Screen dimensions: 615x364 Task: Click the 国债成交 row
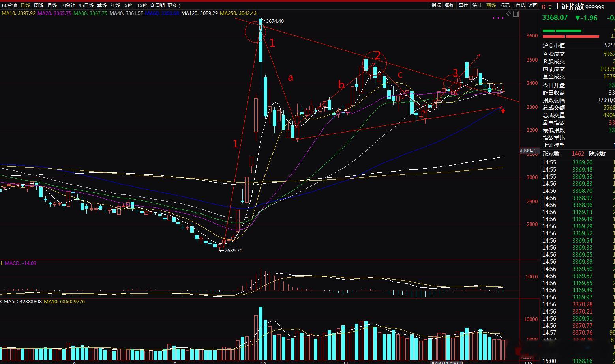578,69
